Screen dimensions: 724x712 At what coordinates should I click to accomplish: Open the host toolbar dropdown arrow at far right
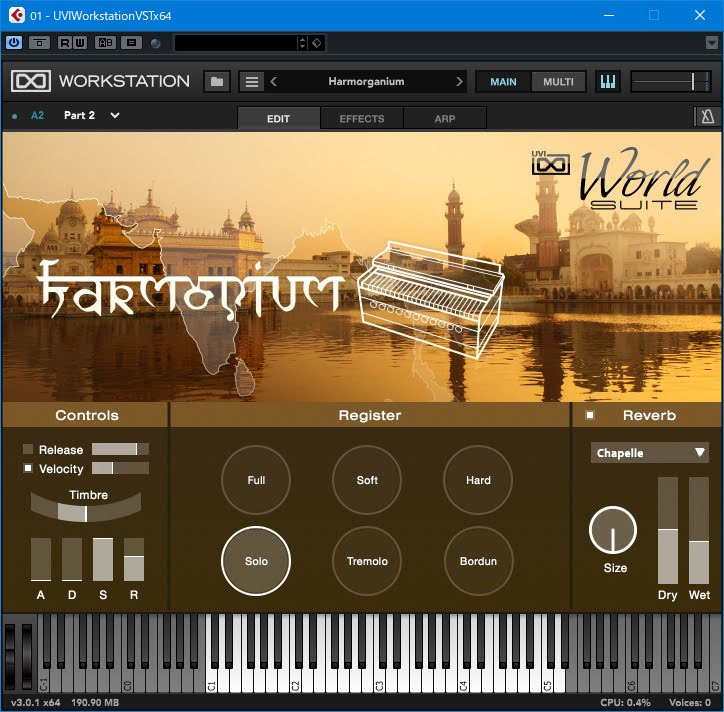coord(712,43)
